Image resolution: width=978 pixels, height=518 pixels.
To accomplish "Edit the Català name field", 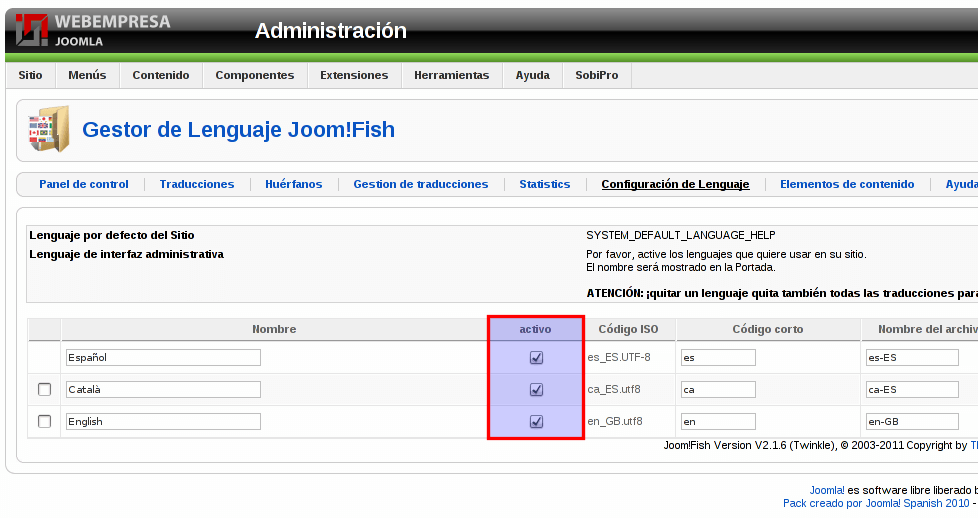I will (x=163, y=389).
